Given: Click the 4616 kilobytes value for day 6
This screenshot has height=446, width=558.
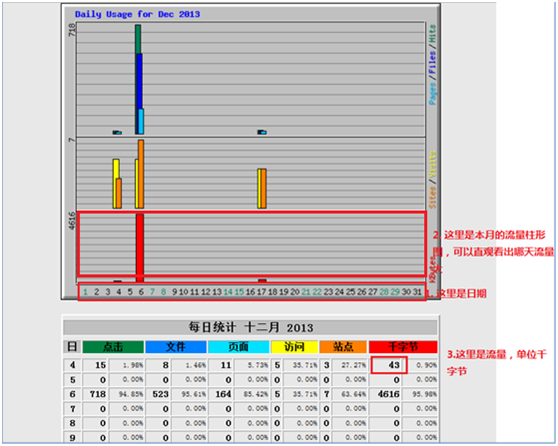Looking at the screenshot, I should pyautogui.click(x=389, y=394).
